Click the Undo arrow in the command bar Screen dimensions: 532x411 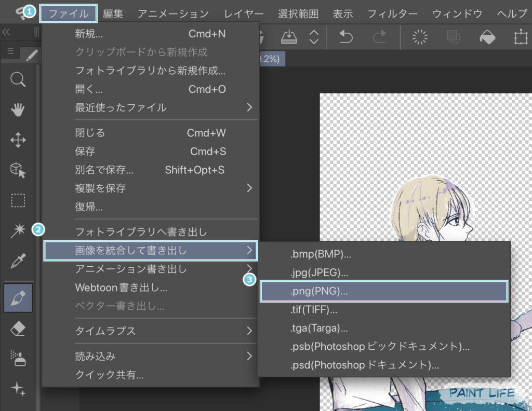point(346,37)
